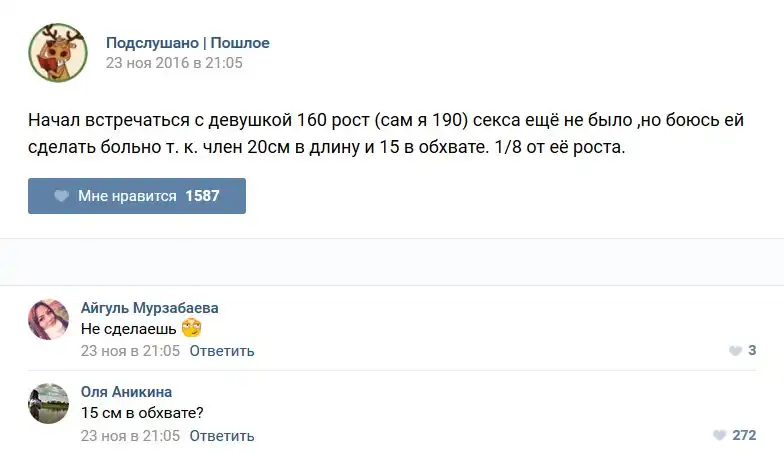784x454 pixels.
Task: Open the Подслушано group deer avatar
Action: click(x=57, y=53)
